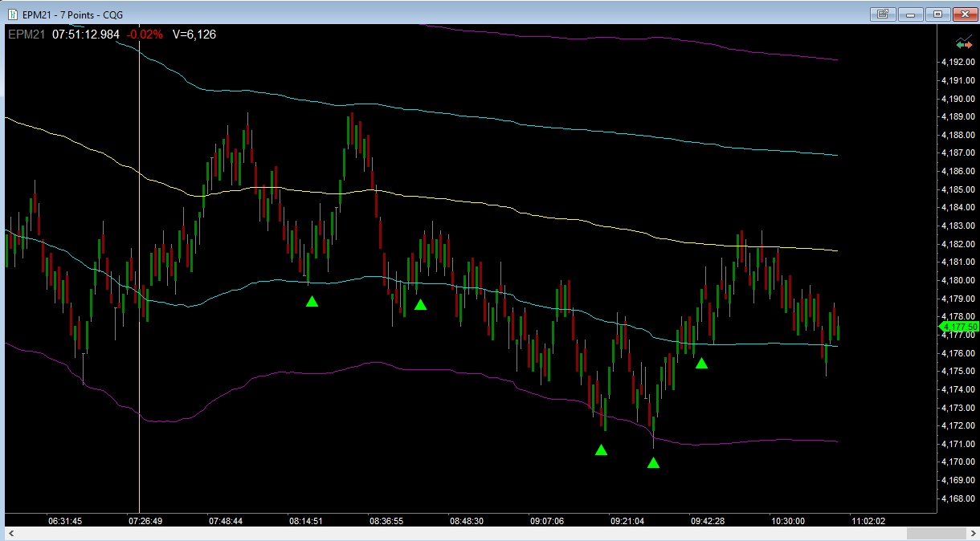
Task: Click the EPM21 symbol label
Action: [27, 35]
